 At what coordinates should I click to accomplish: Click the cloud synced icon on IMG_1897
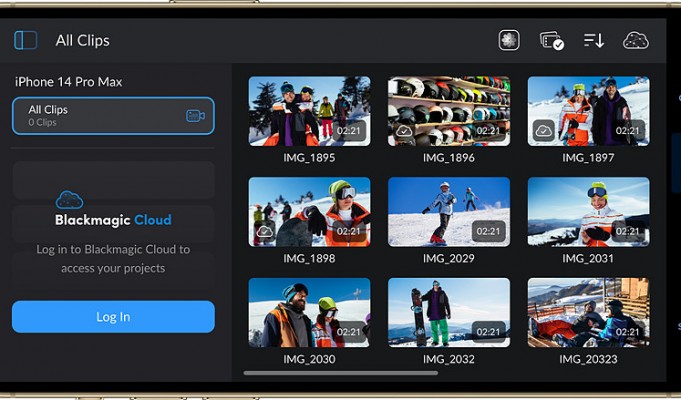[543, 130]
